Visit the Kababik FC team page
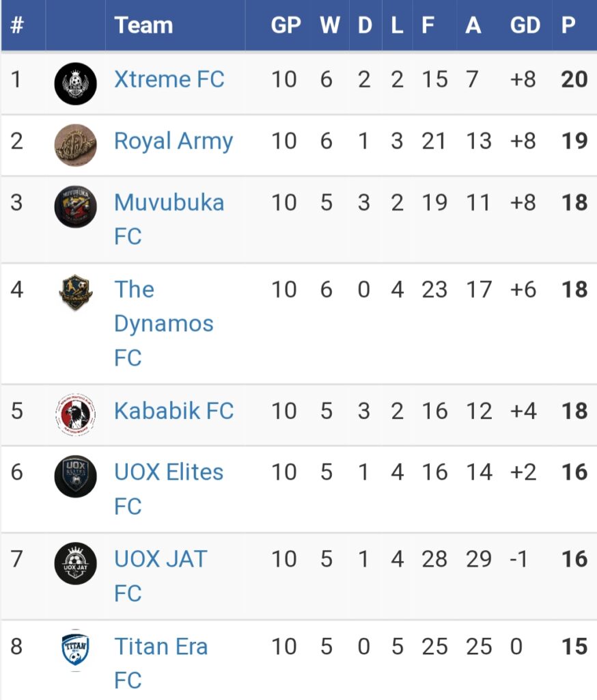 pyautogui.click(x=174, y=411)
